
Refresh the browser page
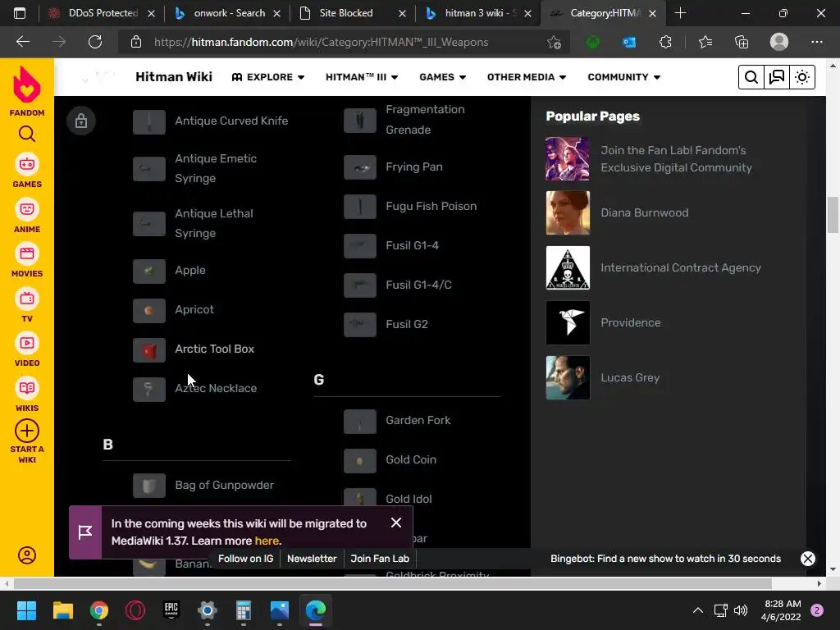point(95,42)
